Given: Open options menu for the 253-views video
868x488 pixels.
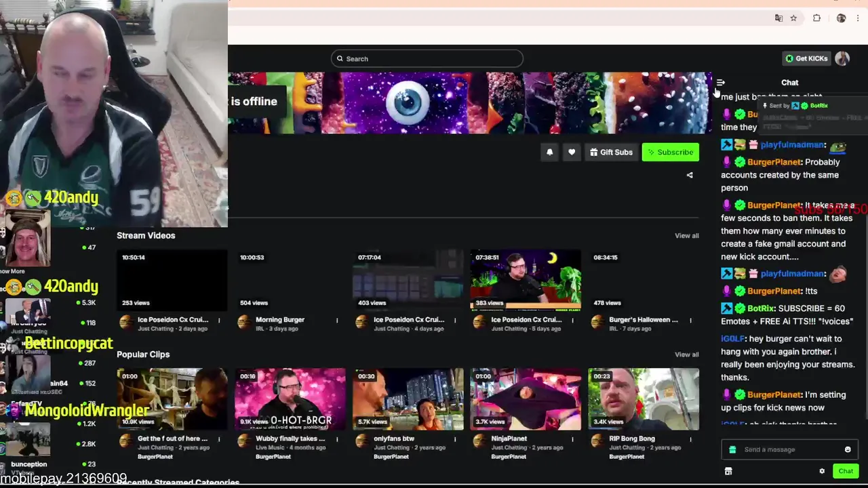Looking at the screenshot, I should [219, 321].
